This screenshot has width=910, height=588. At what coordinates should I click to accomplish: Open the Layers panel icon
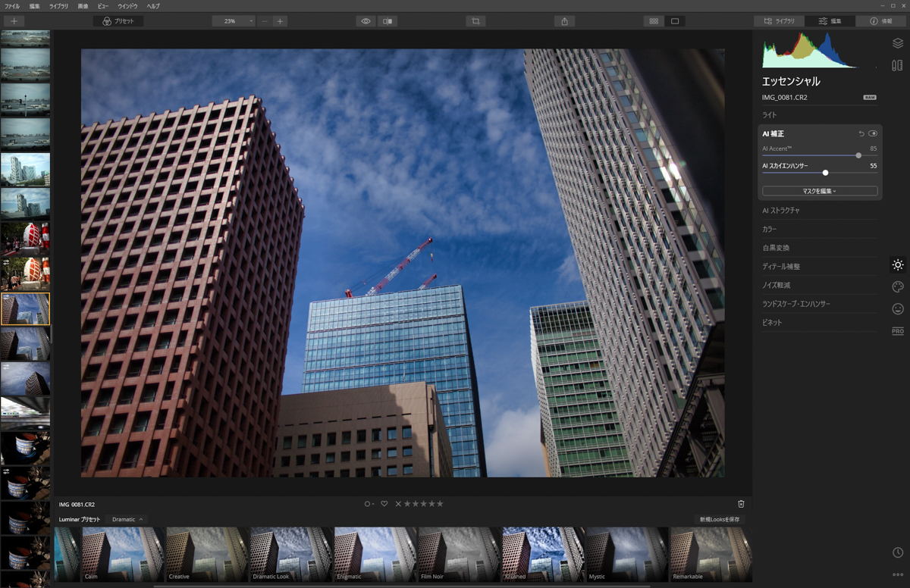click(x=898, y=43)
